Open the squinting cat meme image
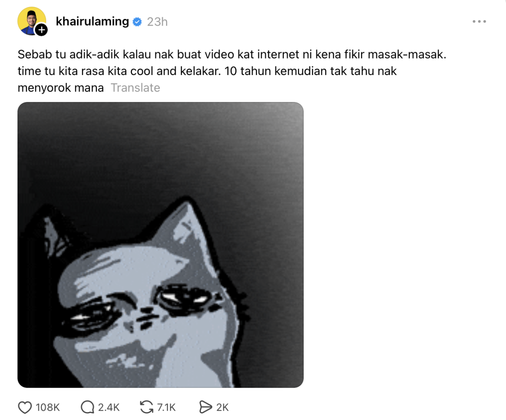This screenshot has height=420, width=506. (160, 245)
